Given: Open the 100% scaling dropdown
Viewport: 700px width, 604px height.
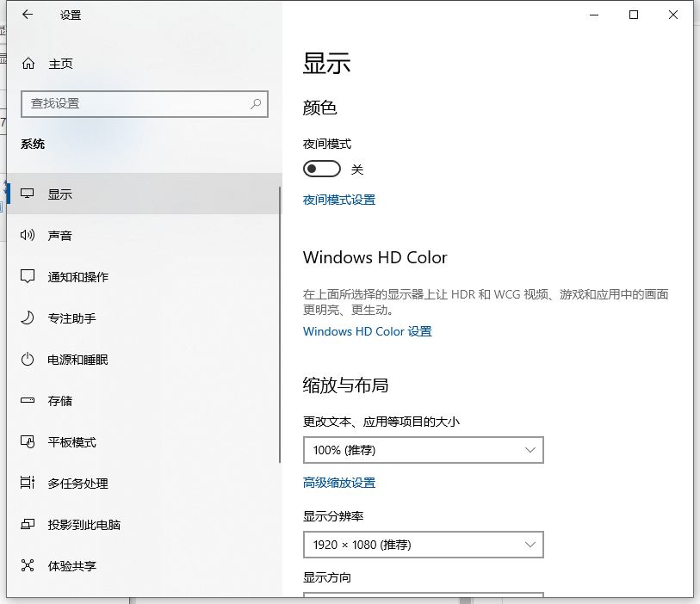Looking at the screenshot, I should coord(423,449).
